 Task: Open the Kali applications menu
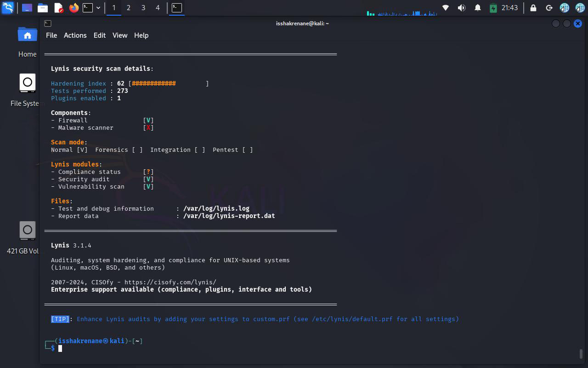[x=8, y=8]
